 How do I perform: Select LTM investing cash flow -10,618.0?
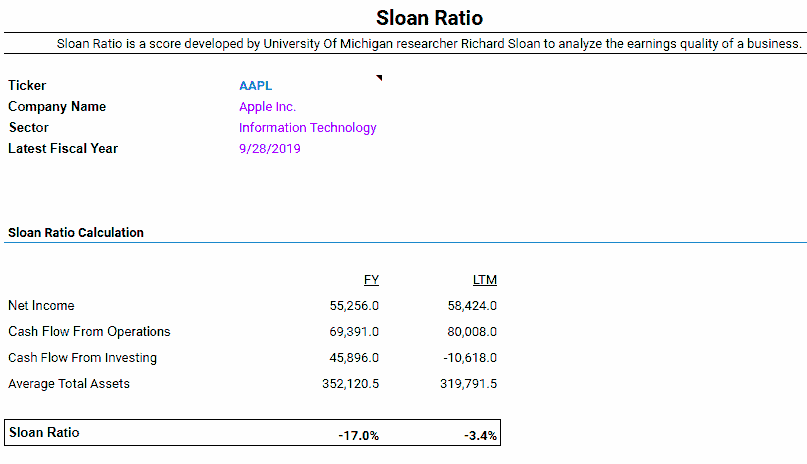pos(470,358)
